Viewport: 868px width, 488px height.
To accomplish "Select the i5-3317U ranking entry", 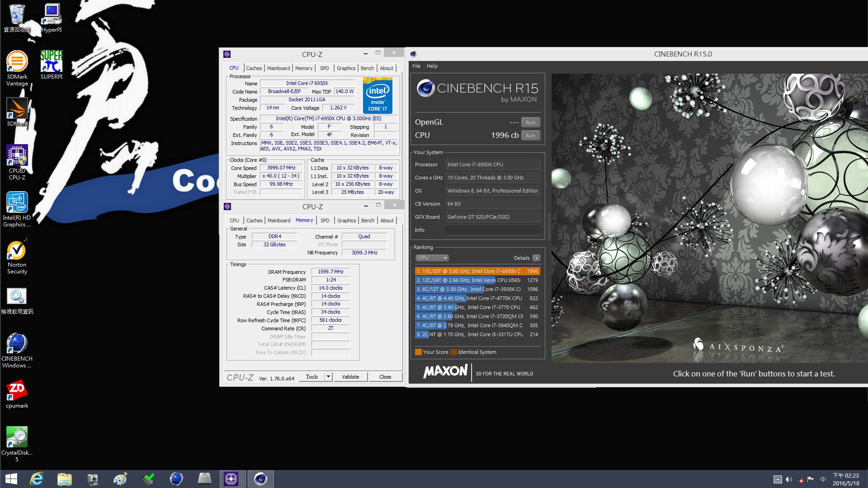I will (477, 334).
